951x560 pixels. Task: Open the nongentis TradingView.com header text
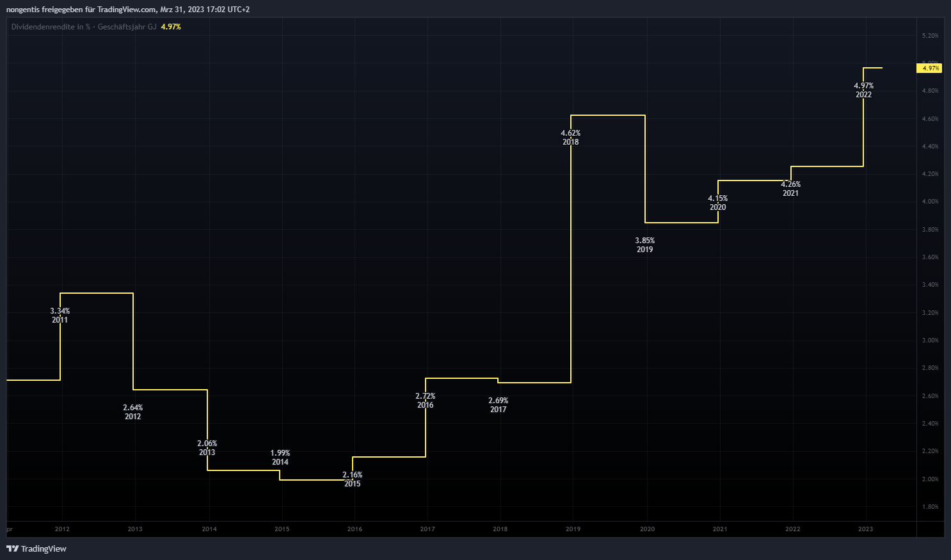pyautogui.click(x=128, y=10)
